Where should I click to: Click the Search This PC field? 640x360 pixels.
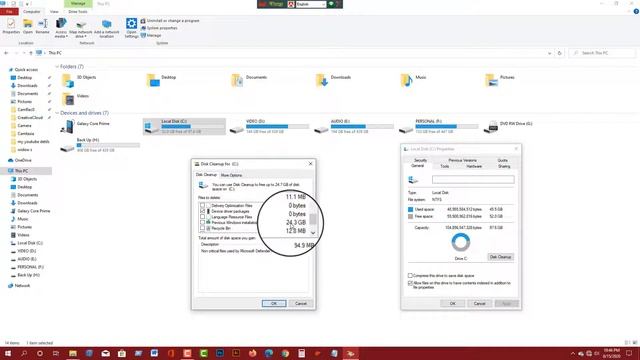tap(602, 53)
